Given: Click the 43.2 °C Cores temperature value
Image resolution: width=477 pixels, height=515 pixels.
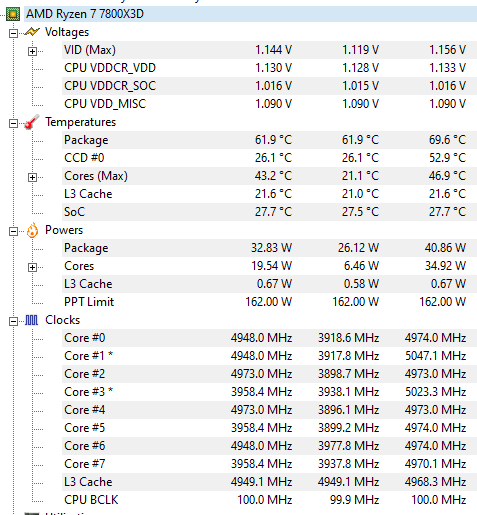Looking at the screenshot, I should tap(273, 176).
